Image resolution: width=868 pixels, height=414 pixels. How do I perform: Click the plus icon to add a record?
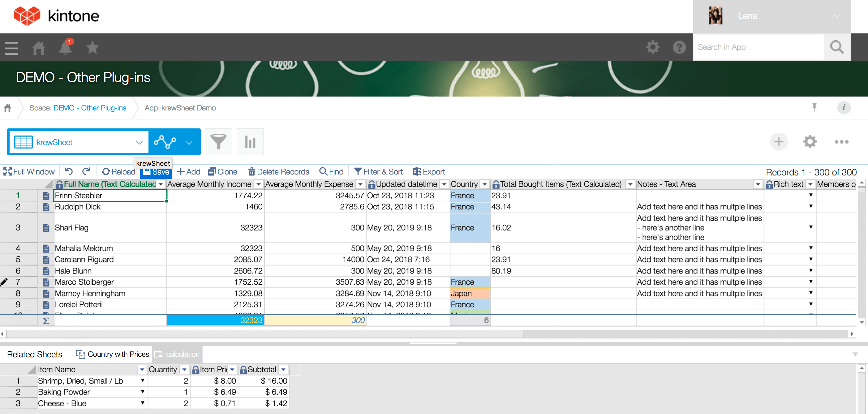tap(778, 142)
